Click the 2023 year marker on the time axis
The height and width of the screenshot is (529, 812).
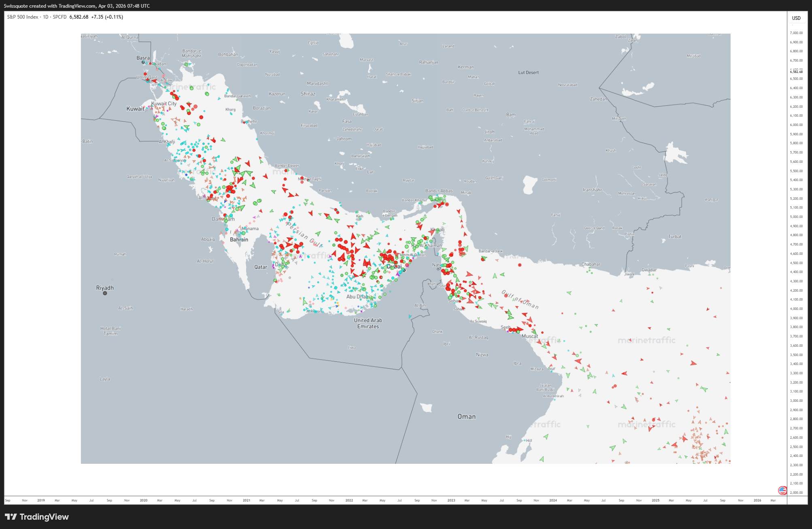coord(451,500)
